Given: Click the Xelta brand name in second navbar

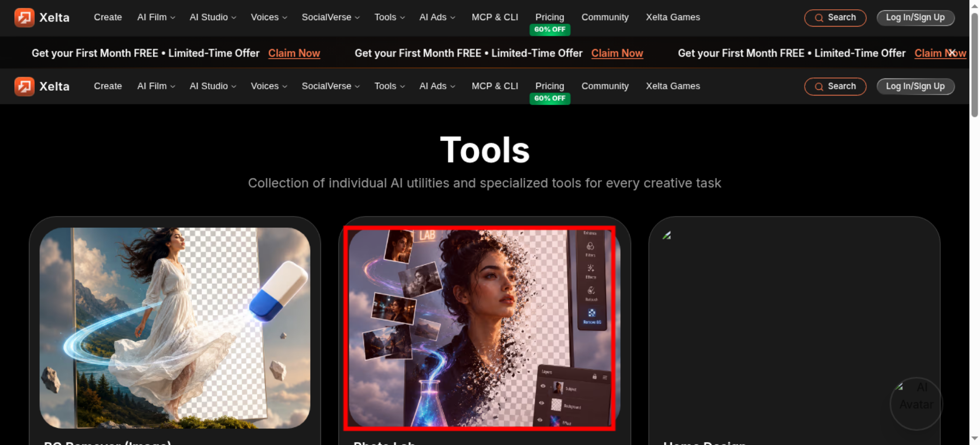Looking at the screenshot, I should click(54, 86).
